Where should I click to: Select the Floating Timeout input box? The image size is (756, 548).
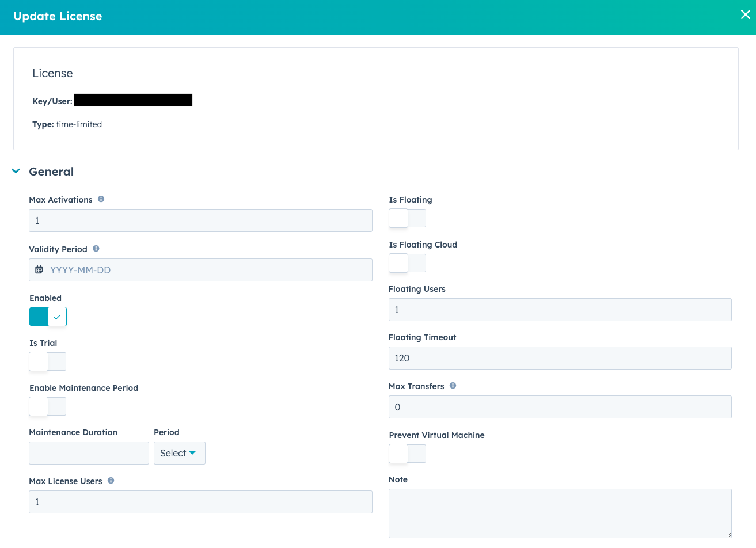(x=560, y=358)
